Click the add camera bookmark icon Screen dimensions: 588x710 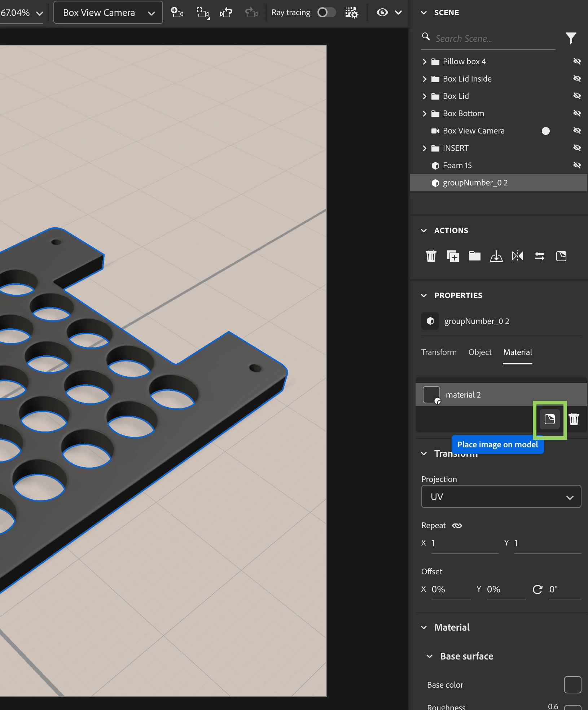[x=177, y=13]
